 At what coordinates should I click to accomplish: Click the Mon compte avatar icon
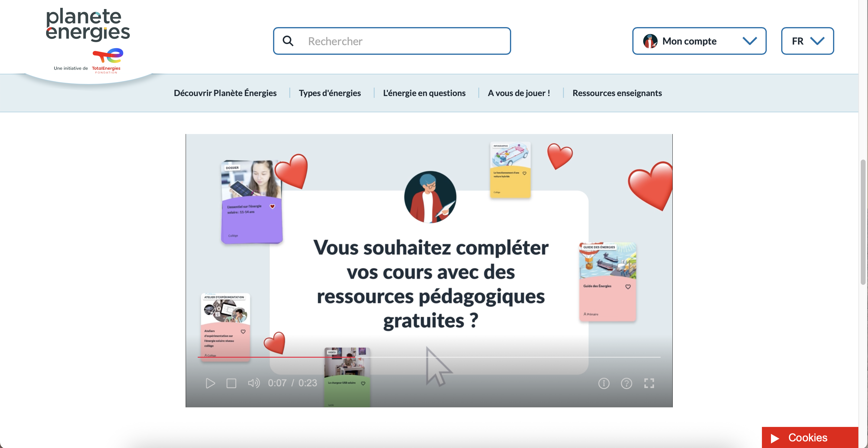[x=650, y=41]
